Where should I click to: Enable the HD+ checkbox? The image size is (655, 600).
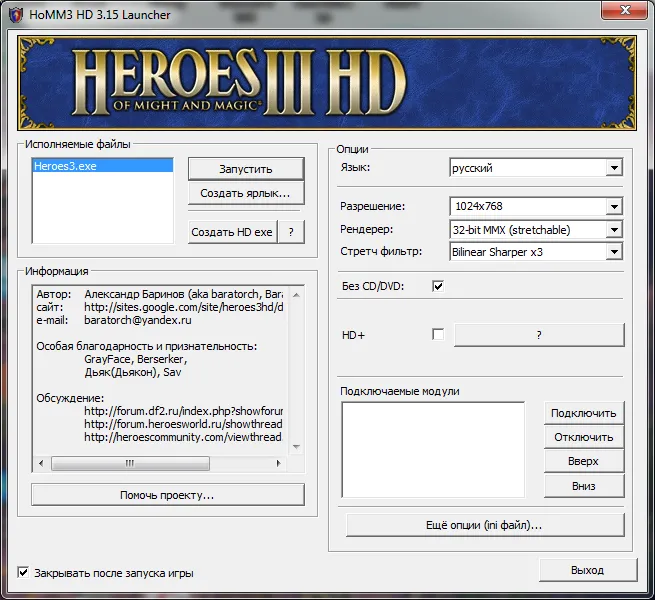pyautogui.click(x=437, y=334)
